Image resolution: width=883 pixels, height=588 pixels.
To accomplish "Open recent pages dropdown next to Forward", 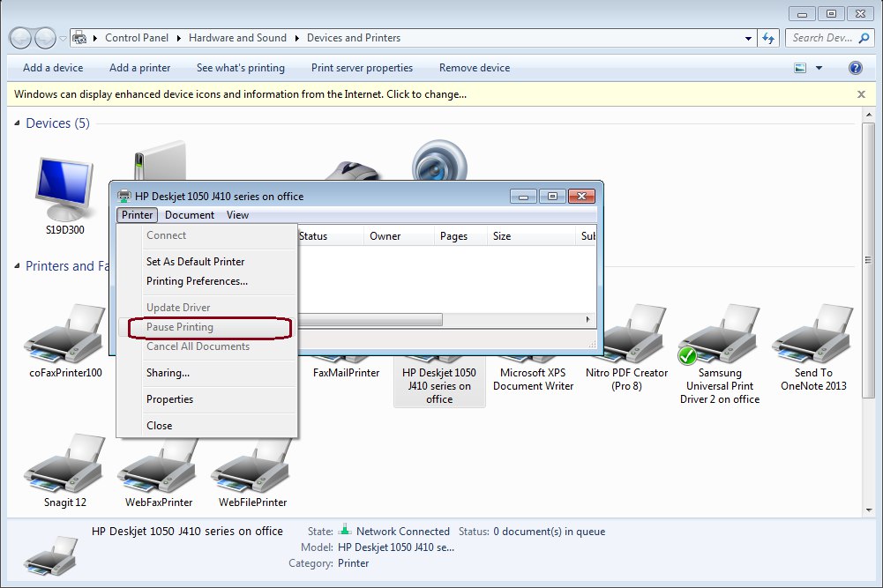I will tap(63, 38).
